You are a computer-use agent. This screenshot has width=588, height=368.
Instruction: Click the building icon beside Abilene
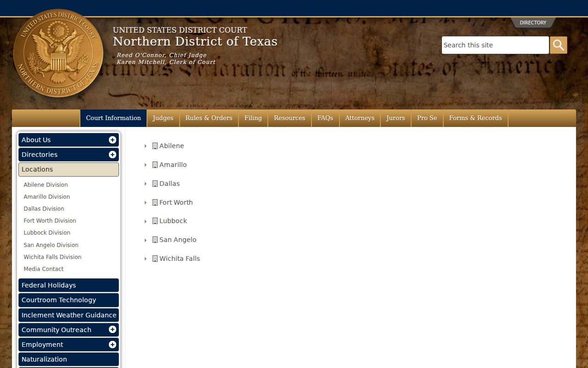coord(155,146)
